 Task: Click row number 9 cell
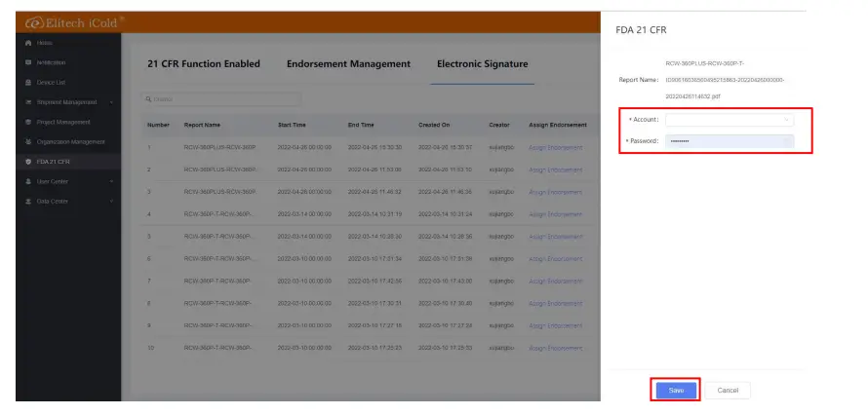coord(149,326)
